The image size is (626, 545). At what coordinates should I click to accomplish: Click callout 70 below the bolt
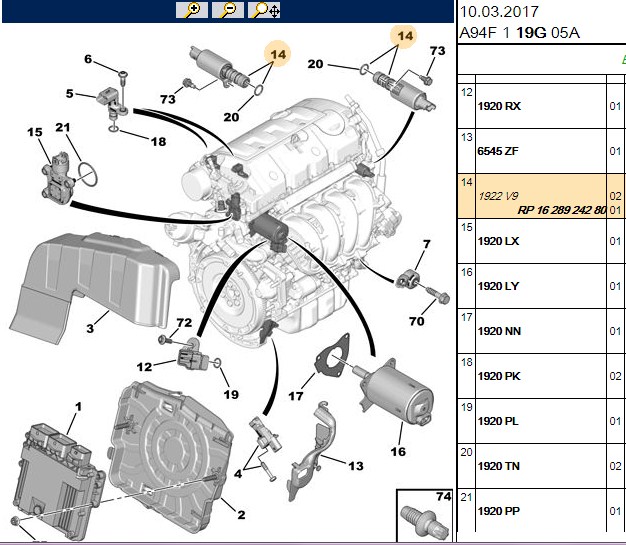pos(416,321)
